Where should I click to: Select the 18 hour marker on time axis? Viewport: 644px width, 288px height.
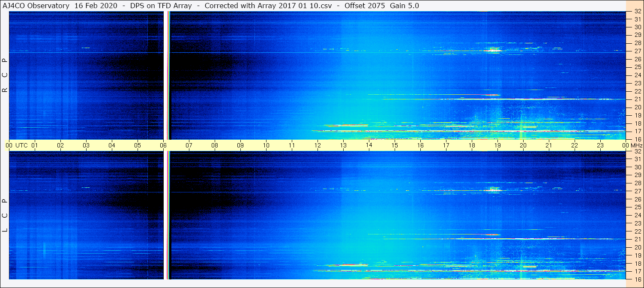pyautogui.click(x=472, y=145)
